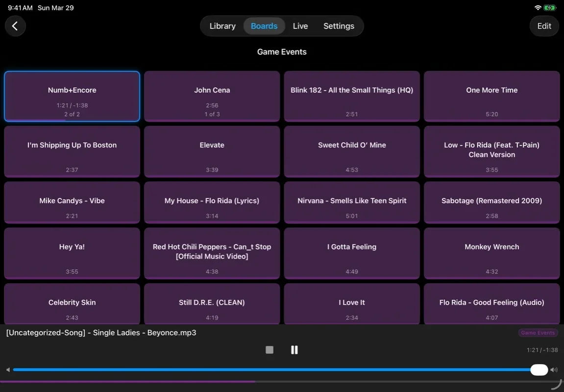Tap the low-volume speaker icon left of slider
The width and height of the screenshot is (564, 392).
pyautogui.click(x=7, y=369)
